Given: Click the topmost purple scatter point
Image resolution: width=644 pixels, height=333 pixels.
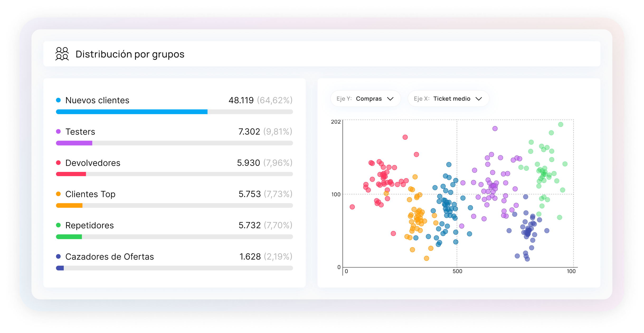Looking at the screenshot, I should [x=495, y=128].
